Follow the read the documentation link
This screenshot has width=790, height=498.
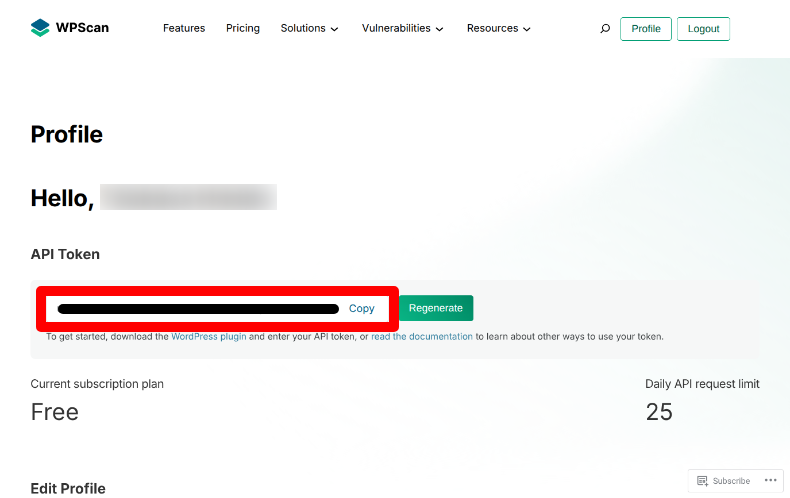tap(422, 337)
